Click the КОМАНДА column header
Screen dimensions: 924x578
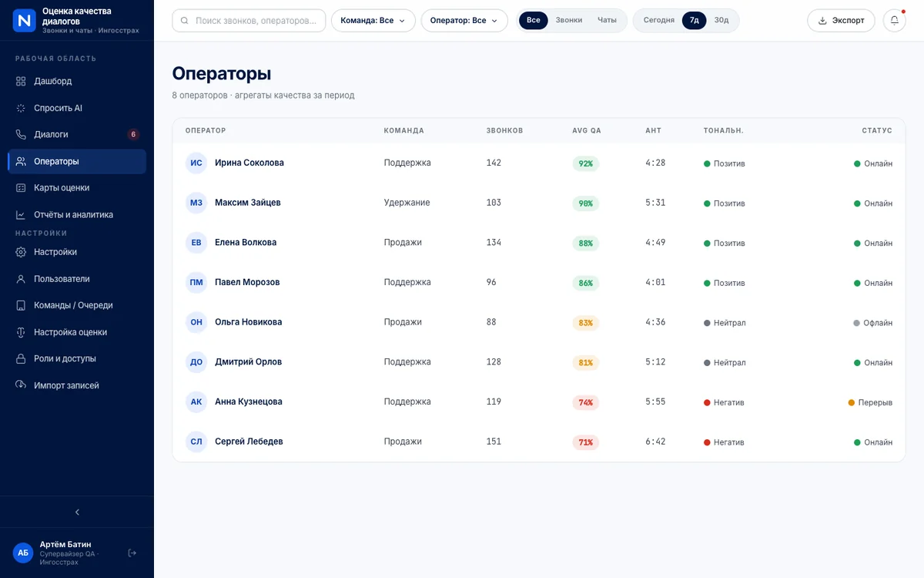point(404,130)
